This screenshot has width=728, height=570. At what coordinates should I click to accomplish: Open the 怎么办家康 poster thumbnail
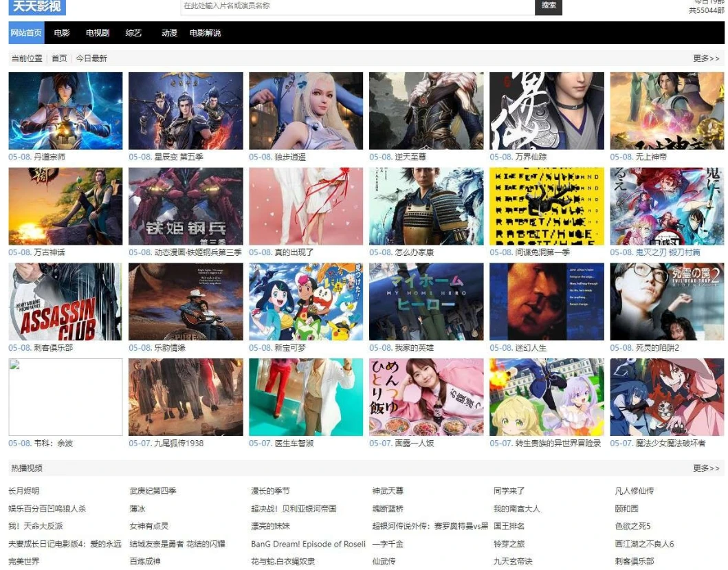[x=426, y=206]
